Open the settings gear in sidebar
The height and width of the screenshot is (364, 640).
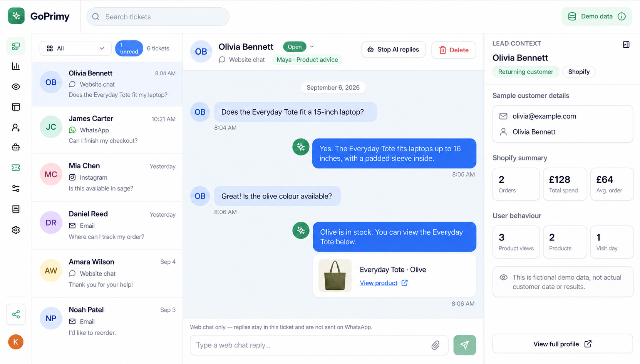click(x=16, y=230)
